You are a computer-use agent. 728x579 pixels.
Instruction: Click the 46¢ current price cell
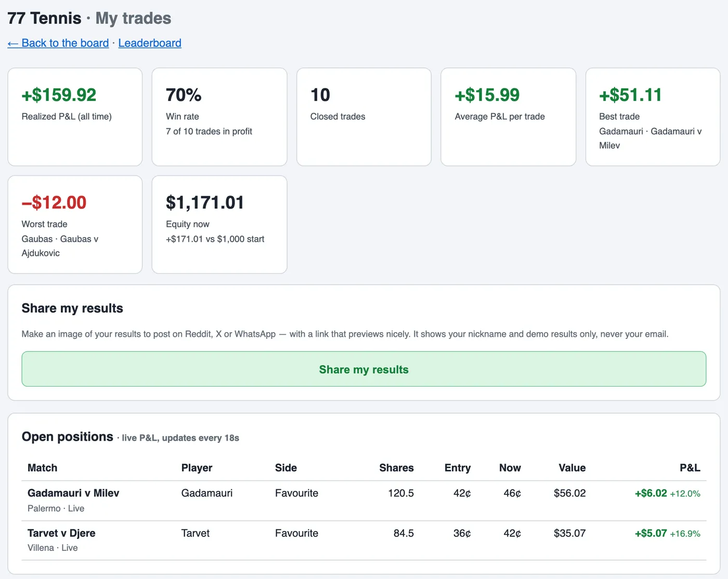[x=512, y=493]
